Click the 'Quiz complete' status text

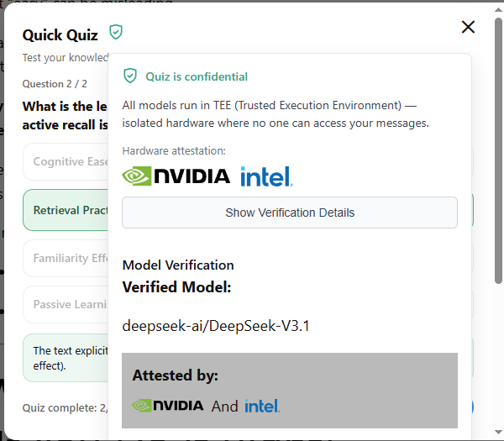[x=66, y=408]
